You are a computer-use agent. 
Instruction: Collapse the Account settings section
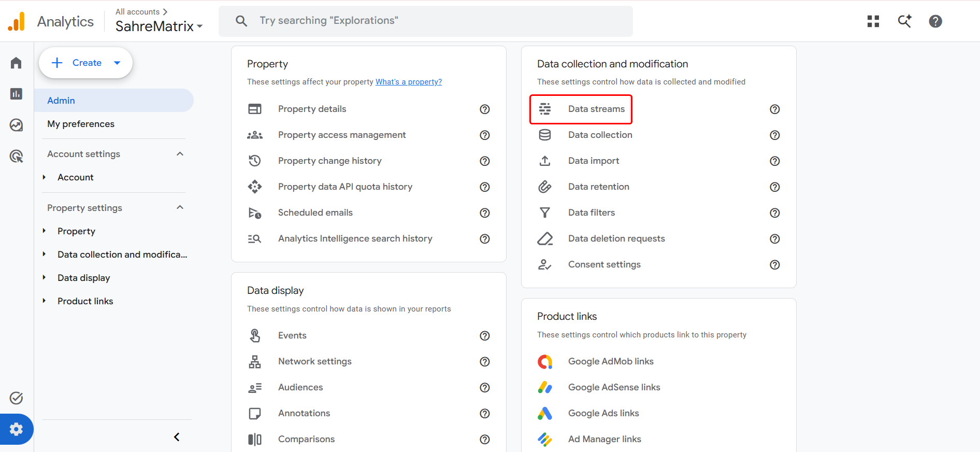pyautogui.click(x=180, y=154)
